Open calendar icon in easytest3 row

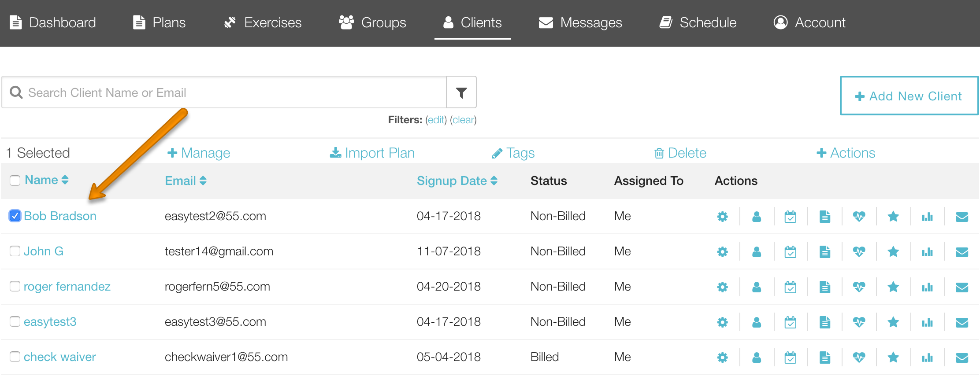click(791, 322)
